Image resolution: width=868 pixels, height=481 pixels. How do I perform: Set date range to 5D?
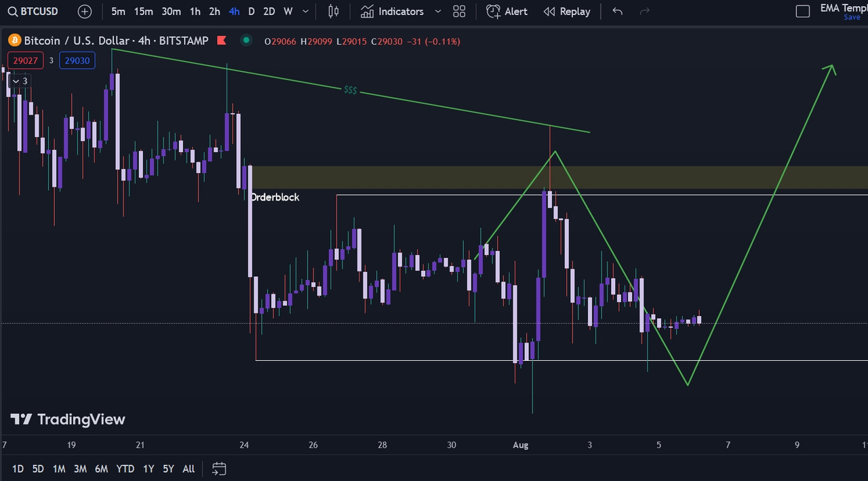click(x=38, y=468)
